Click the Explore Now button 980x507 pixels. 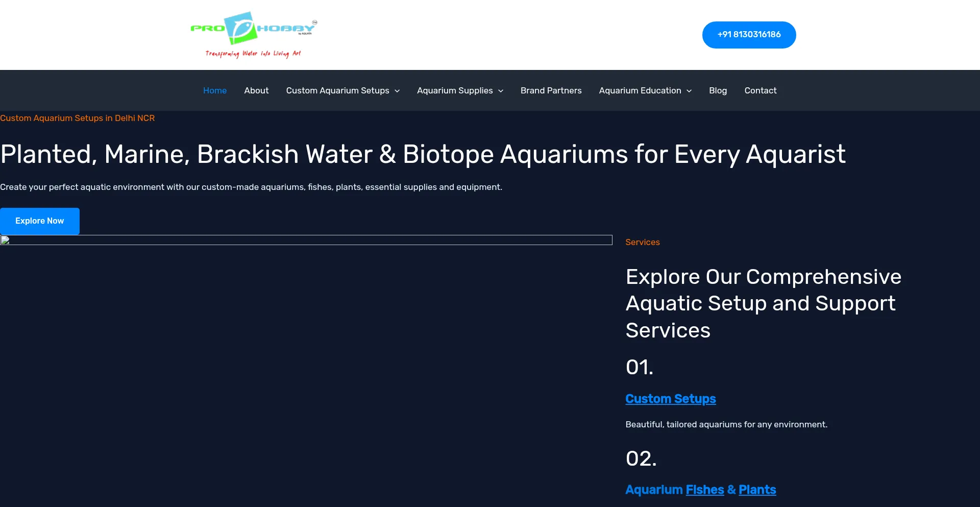(x=40, y=221)
